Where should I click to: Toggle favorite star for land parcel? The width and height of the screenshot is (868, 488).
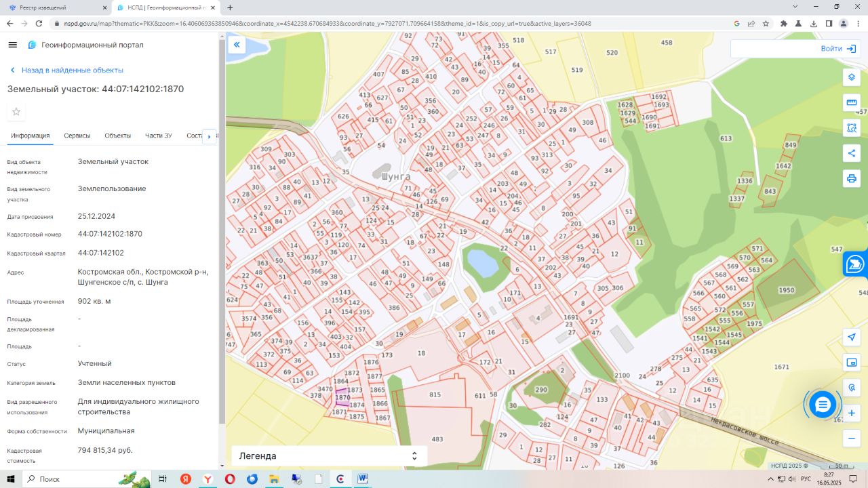click(x=16, y=112)
